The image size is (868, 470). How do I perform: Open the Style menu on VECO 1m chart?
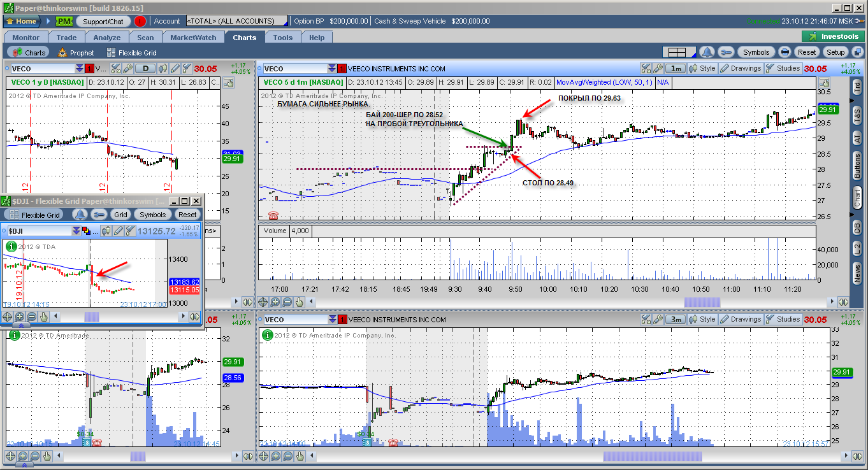tap(702, 69)
